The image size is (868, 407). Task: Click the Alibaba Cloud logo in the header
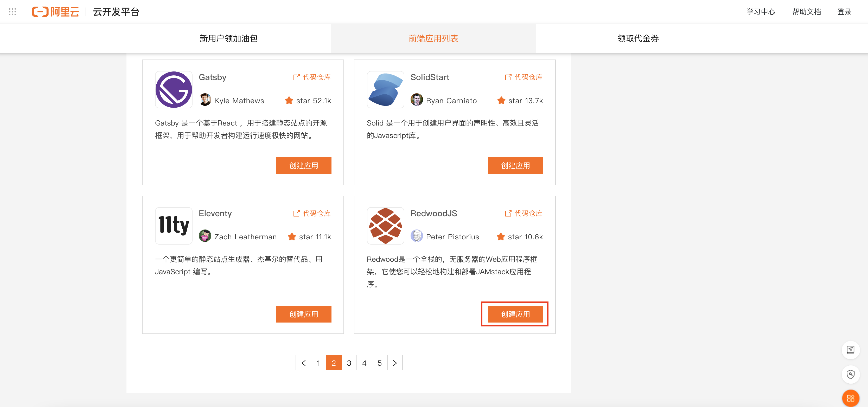56,11
